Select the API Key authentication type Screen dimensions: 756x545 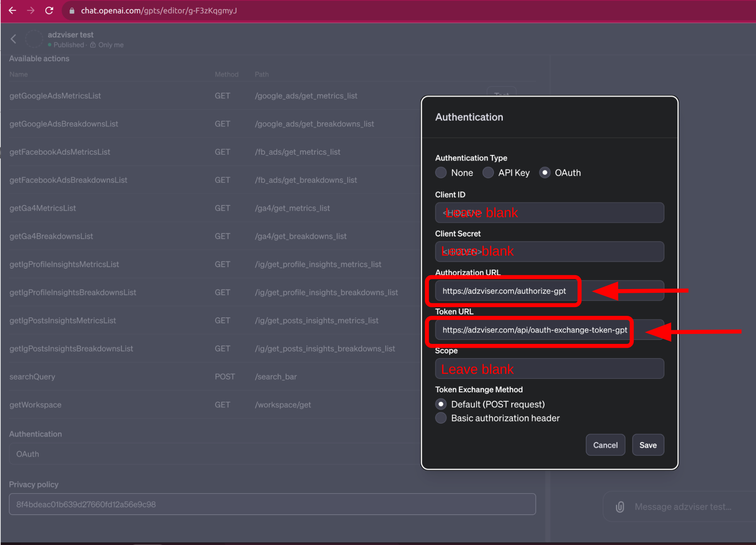[488, 173]
